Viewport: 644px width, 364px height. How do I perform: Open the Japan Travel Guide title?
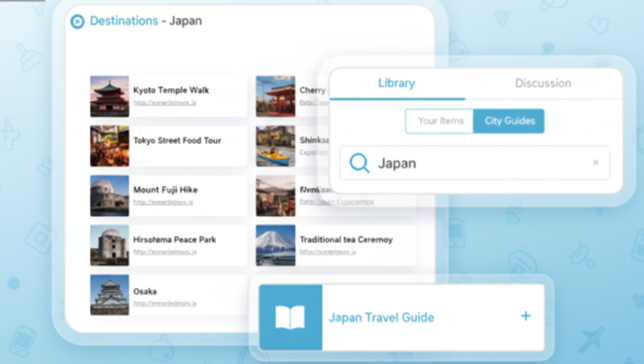[x=381, y=317]
